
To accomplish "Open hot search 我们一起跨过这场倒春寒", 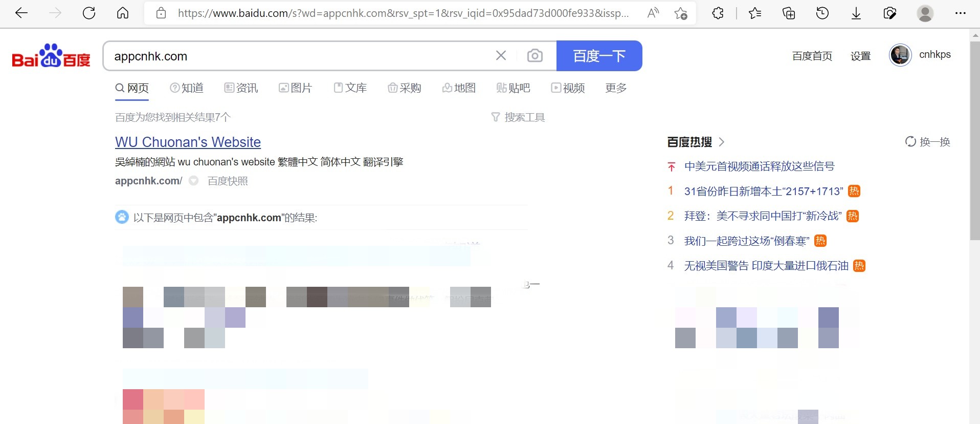I will coord(747,241).
